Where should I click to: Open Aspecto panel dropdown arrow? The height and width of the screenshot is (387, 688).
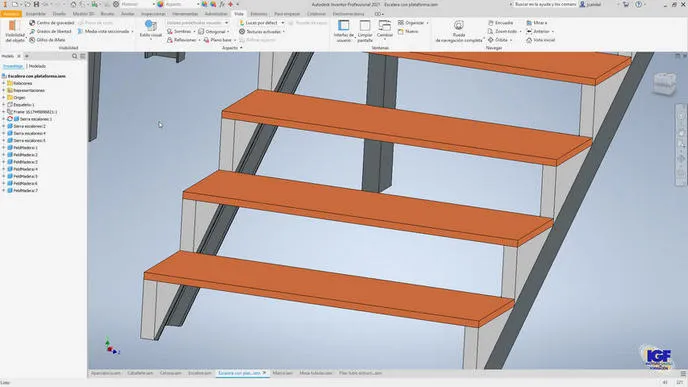[x=241, y=48]
